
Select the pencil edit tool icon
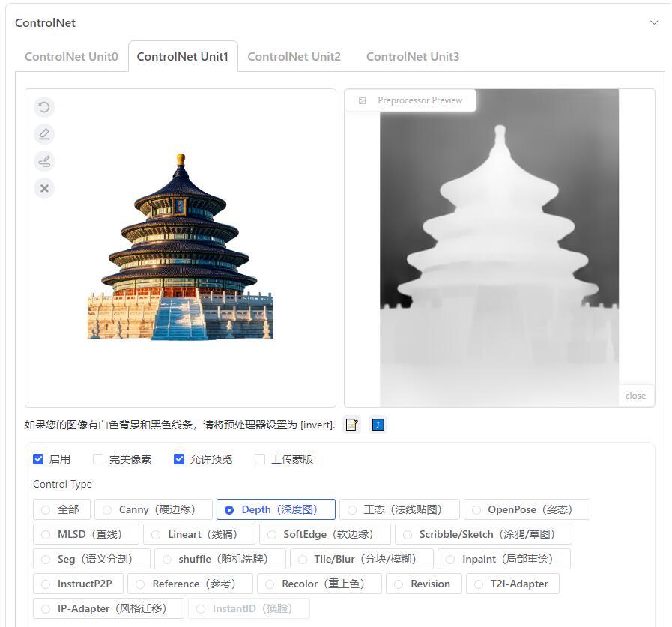point(44,134)
